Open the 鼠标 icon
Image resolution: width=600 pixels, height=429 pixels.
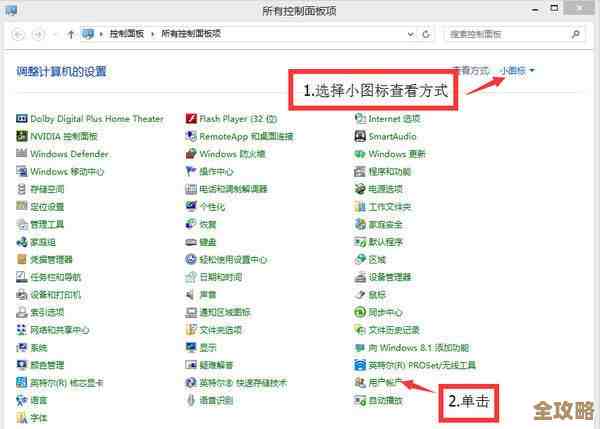pyautogui.click(x=360, y=295)
